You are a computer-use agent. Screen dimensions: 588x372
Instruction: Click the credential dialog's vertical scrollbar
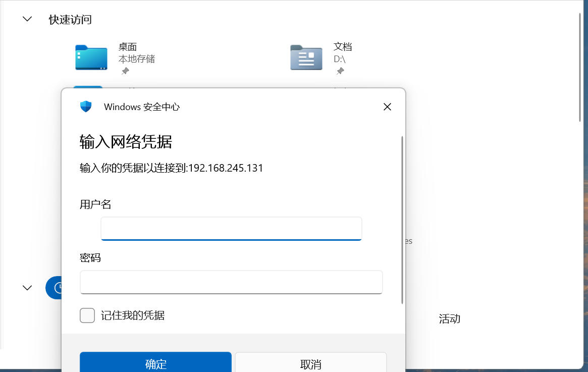[x=402, y=220]
